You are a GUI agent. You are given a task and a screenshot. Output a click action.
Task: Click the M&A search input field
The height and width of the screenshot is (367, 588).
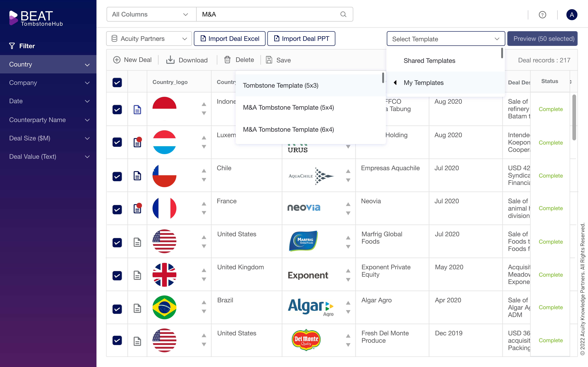coord(267,14)
